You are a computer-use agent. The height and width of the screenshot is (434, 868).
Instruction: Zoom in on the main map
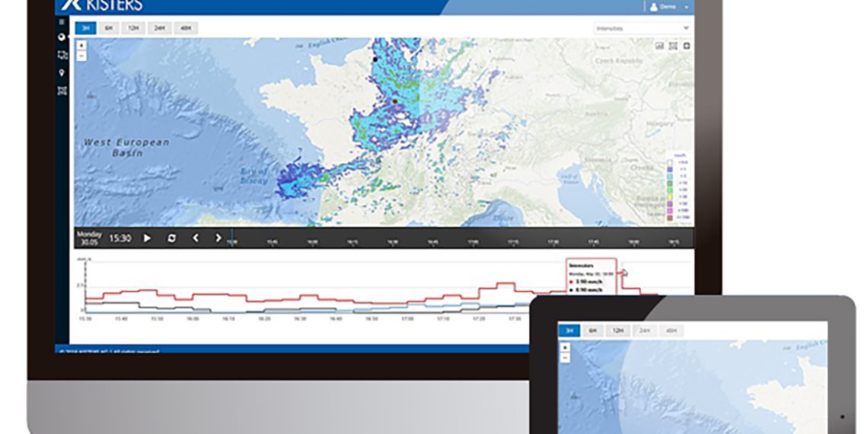click(81, 46)
